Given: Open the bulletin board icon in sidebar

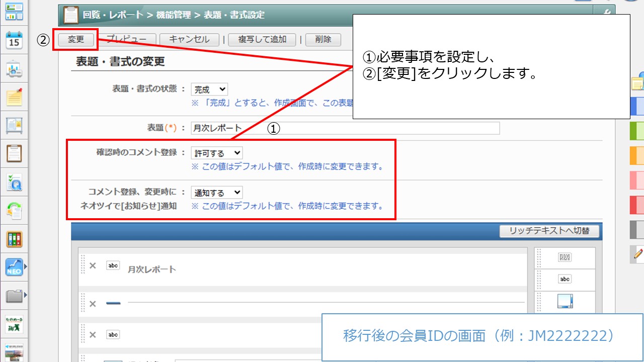Looking at the screenshot, I should pyautogui.click(x=14, y=125).
